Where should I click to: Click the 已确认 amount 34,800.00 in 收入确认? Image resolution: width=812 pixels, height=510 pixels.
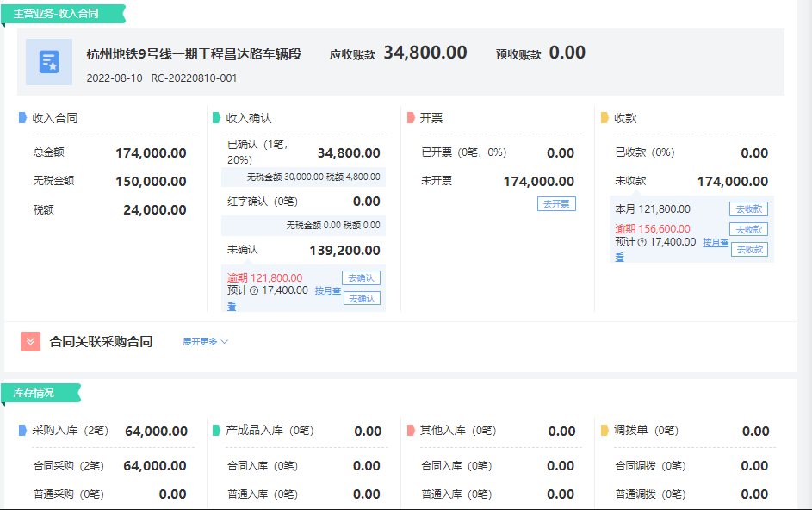tap(349, 152)
